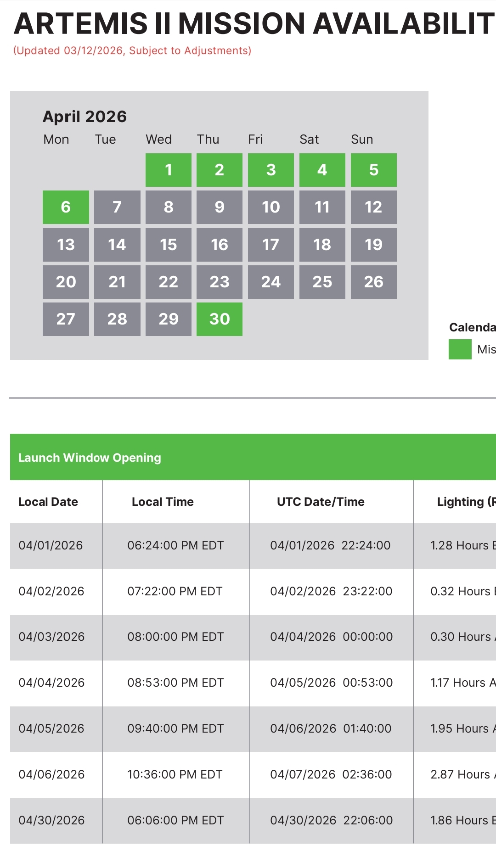Click the 'Wed' weekday header

click(158, 140)
